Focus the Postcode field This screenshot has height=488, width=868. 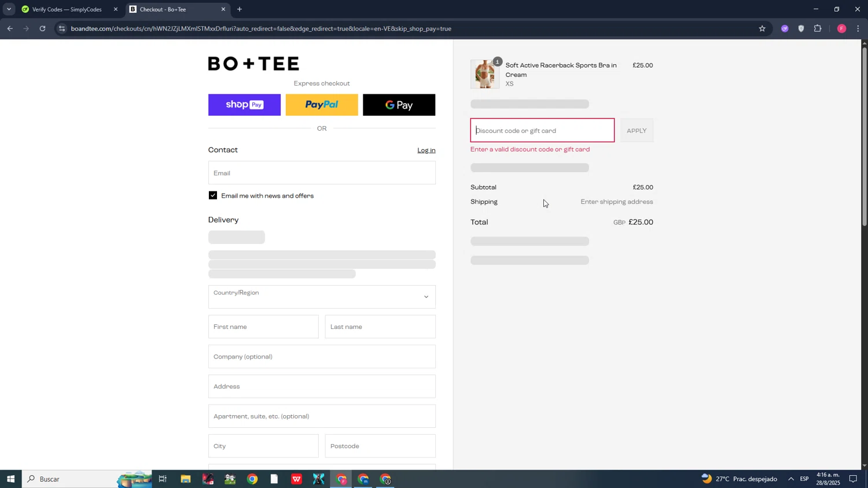(380, 446)
